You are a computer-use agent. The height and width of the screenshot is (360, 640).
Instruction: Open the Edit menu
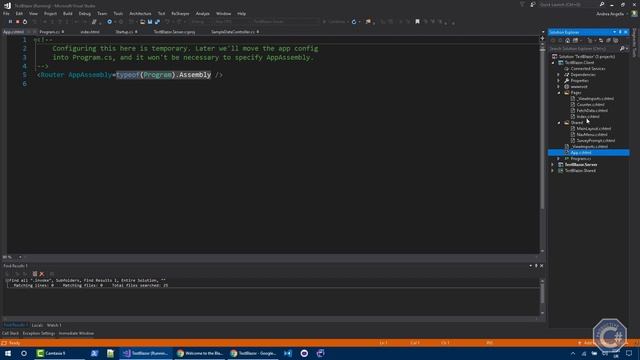pos(19,13)
